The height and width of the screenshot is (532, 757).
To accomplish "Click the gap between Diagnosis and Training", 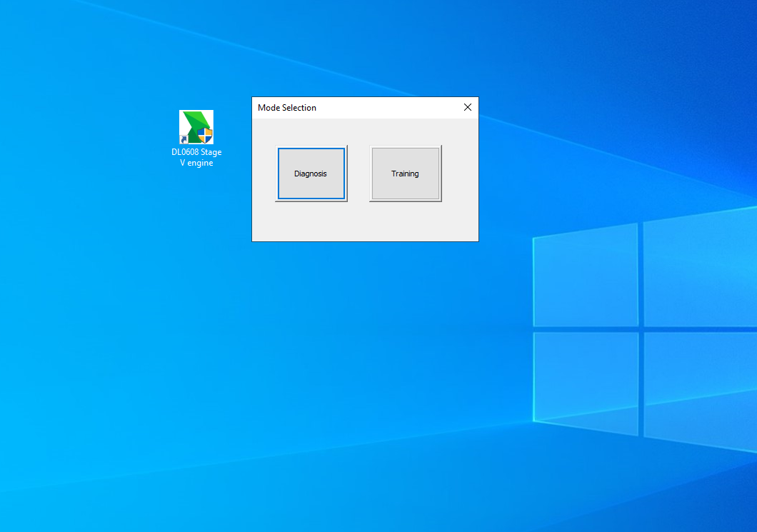I will click(x=358, y=174).
